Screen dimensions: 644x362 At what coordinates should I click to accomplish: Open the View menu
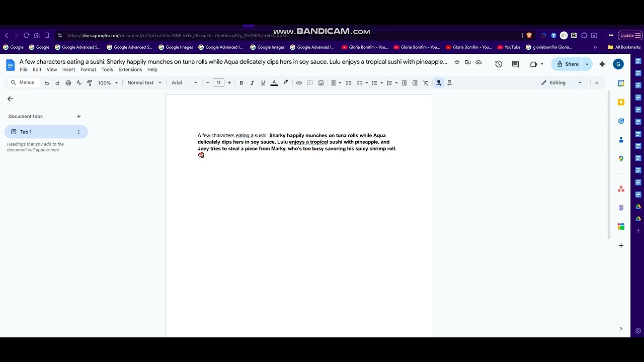[x=52, y=70]
